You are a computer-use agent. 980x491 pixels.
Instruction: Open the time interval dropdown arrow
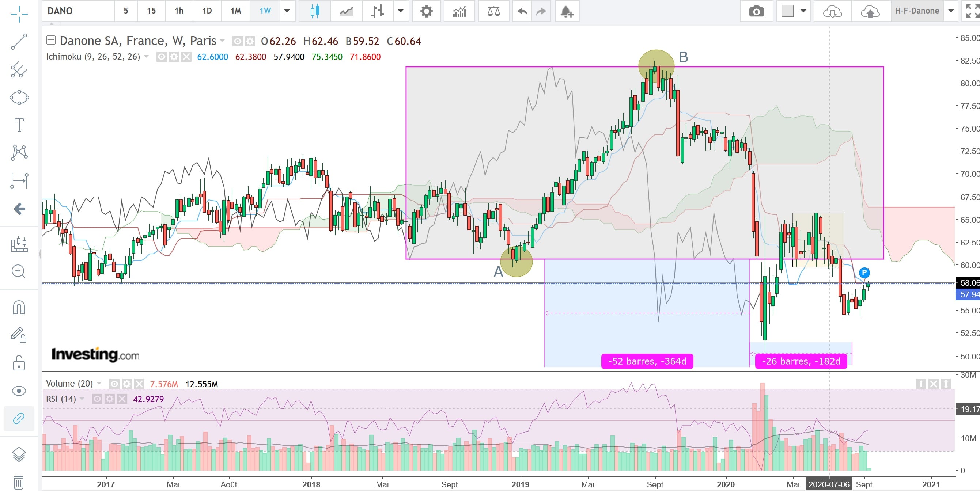tap(287, 11)
